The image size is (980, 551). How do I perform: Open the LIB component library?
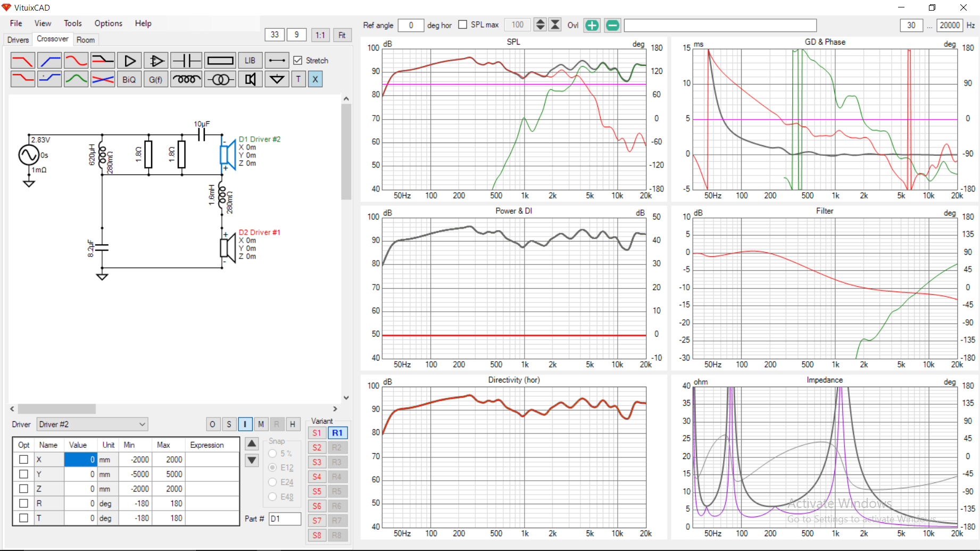pos(250,61)
